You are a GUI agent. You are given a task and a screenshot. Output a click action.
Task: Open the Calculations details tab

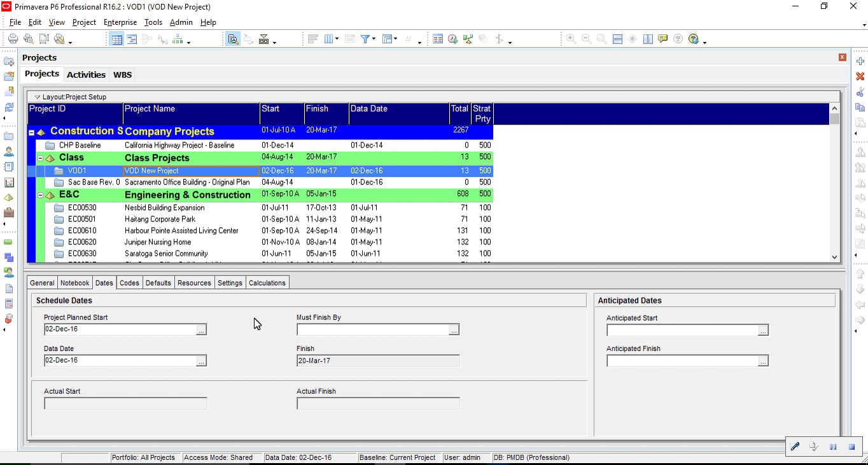(267, 283)
